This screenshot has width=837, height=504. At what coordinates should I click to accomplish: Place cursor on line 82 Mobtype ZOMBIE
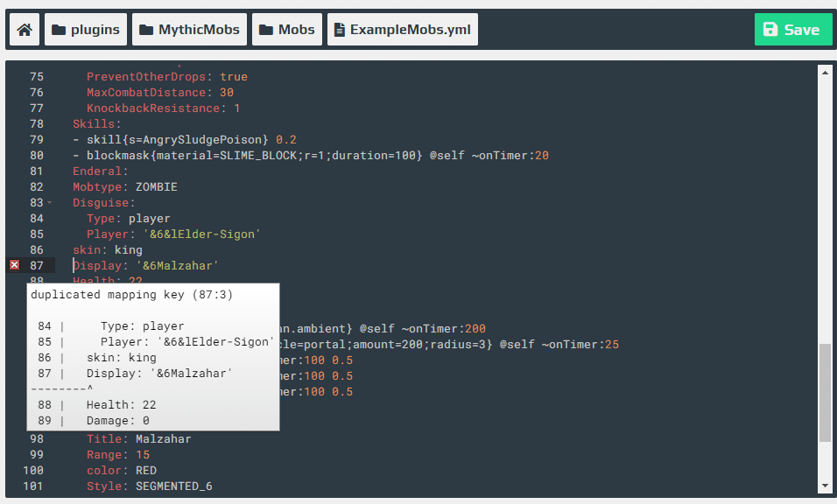(125, 187)
